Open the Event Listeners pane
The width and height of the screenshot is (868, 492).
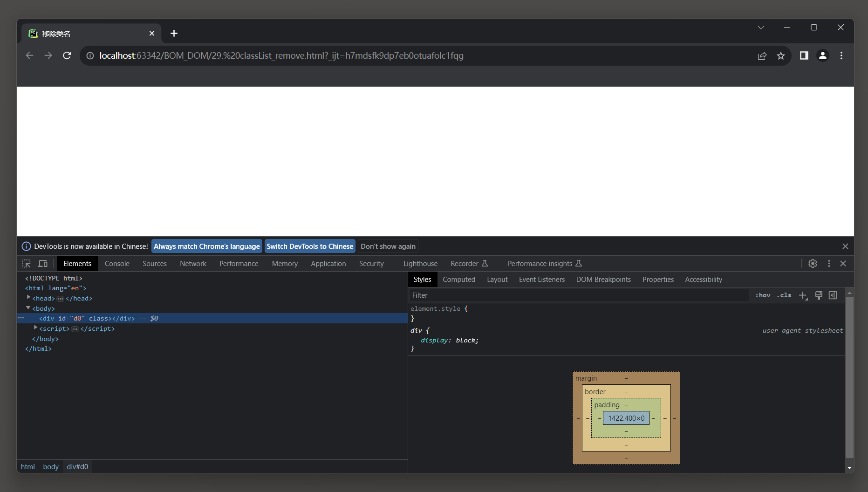(x=542, y=280)
